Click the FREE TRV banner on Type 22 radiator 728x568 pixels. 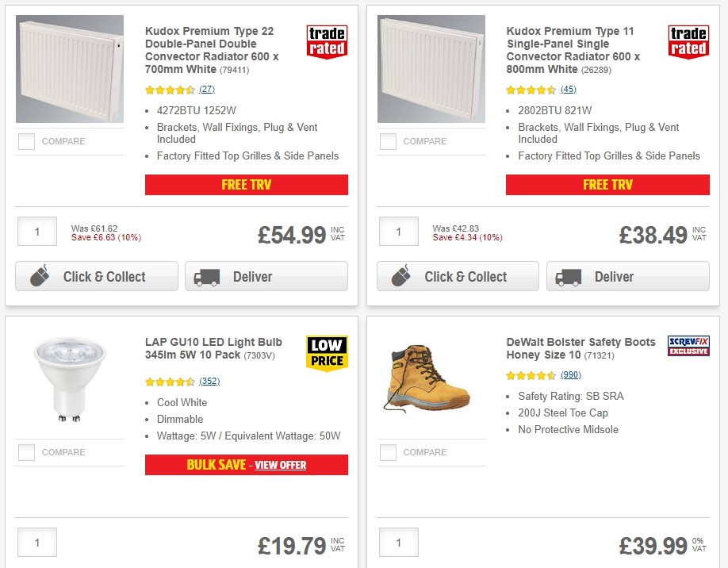click(x=246, y=184)
